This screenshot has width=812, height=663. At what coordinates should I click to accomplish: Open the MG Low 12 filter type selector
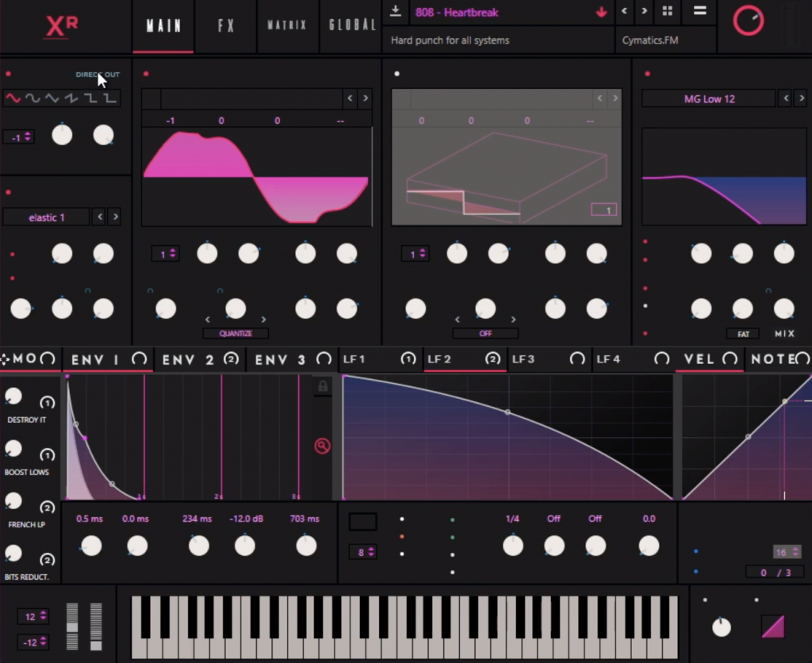point(708,99)
